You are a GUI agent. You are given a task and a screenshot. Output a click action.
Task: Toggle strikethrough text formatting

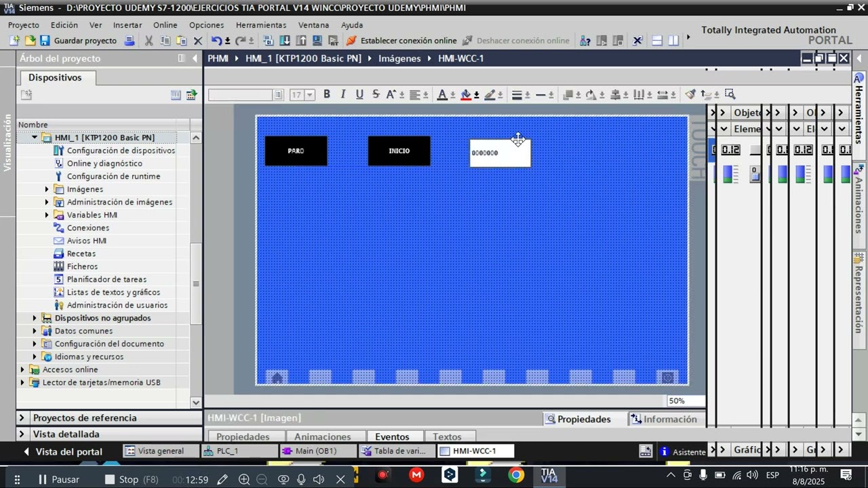point(376,94)
